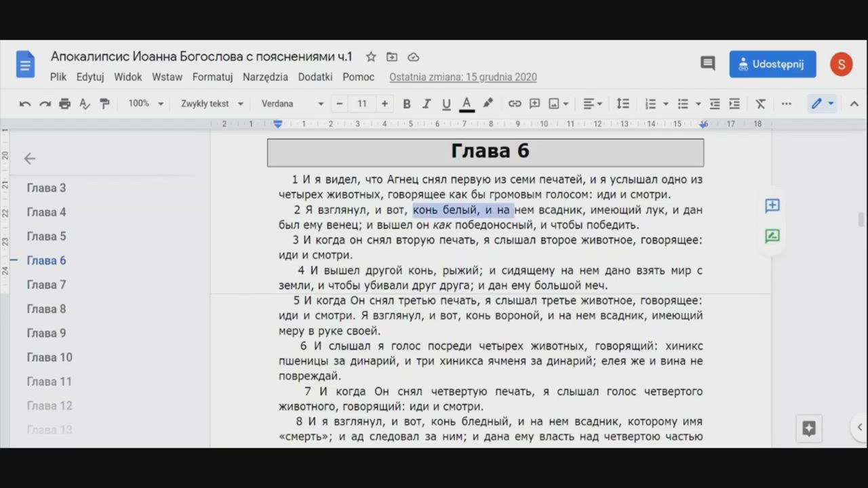Screen dimensions: 868x488
Task: Open line spacing options icon
Action: 623,104
